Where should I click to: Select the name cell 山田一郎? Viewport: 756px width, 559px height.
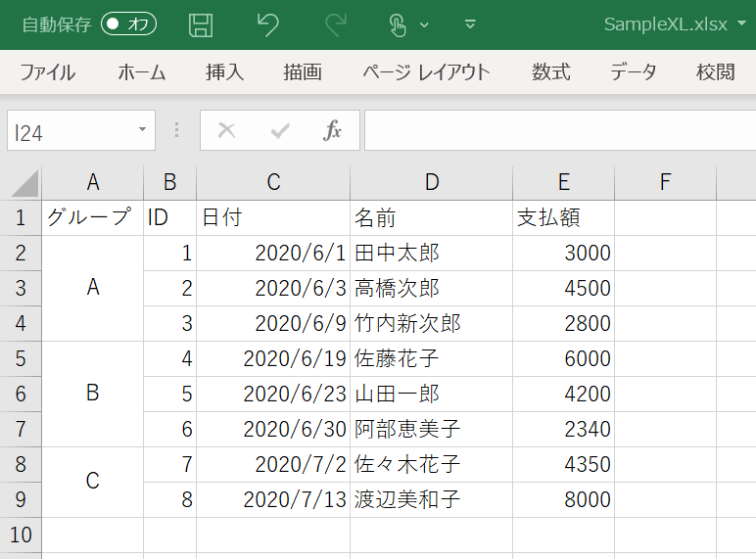tap(431, 394)
